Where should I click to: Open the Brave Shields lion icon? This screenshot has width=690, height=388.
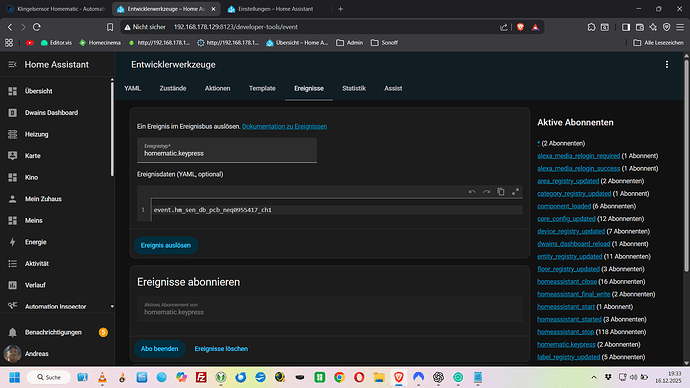(521, 27)
